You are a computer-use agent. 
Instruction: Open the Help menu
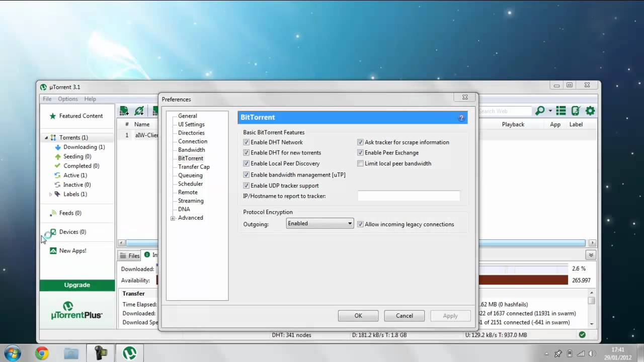click(x=90, y=99)
